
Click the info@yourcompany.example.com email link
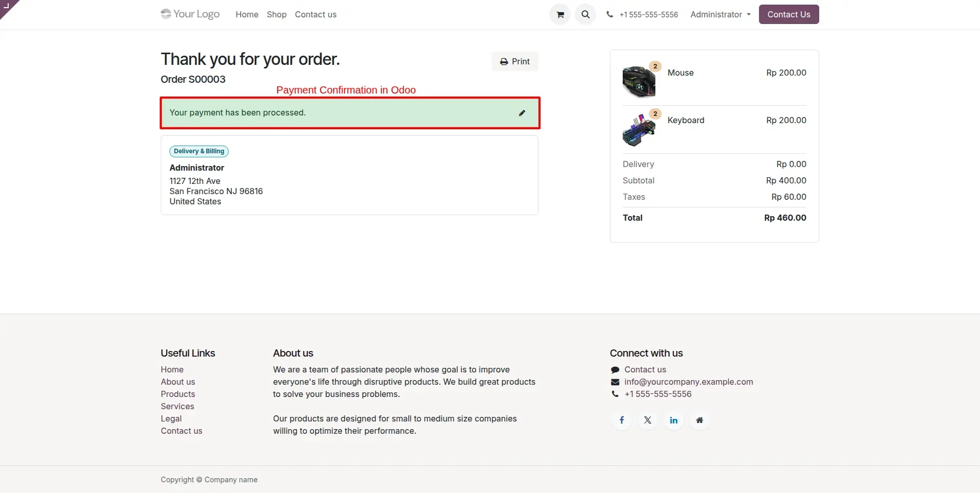point(689,382)
